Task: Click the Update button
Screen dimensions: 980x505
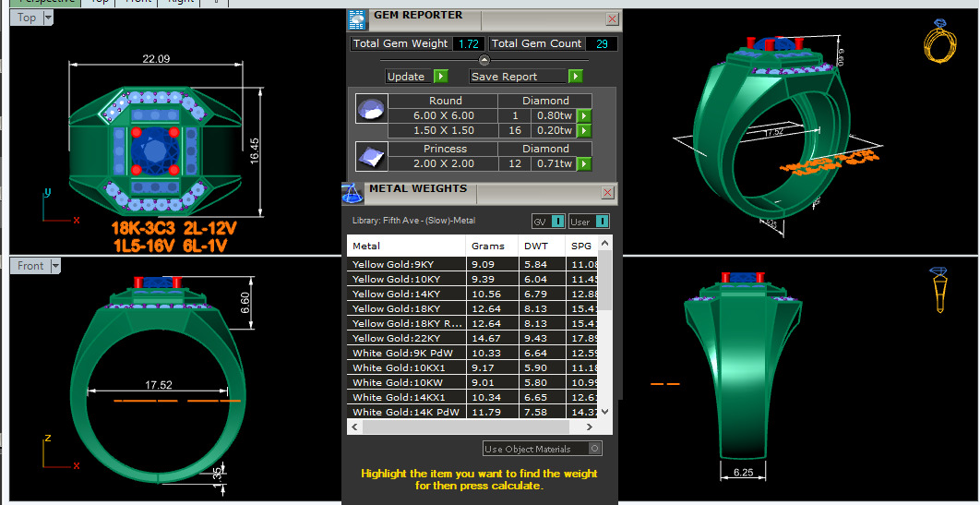Action: click(410, 77)
